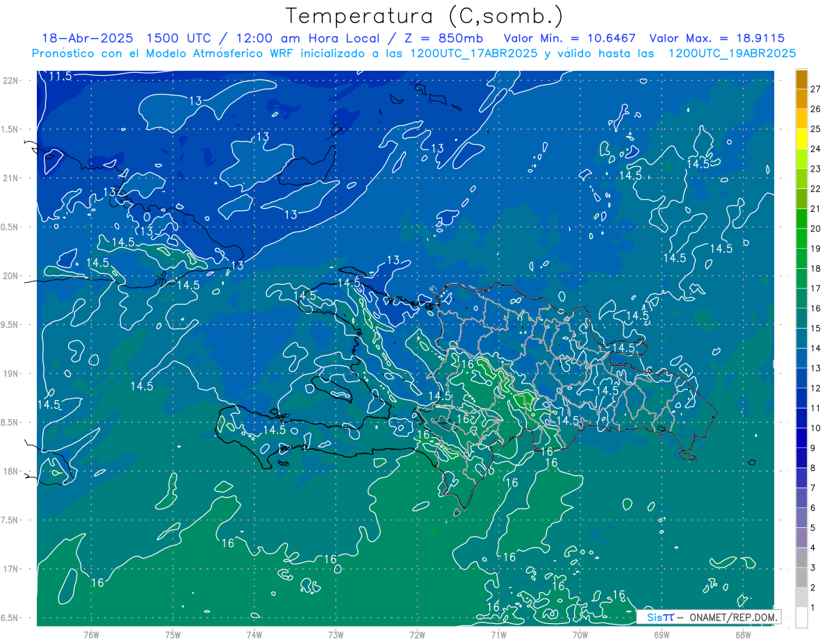Click the "75W" longitude axis label
This screenshot has width=834, height=644.
pos(172,635)
